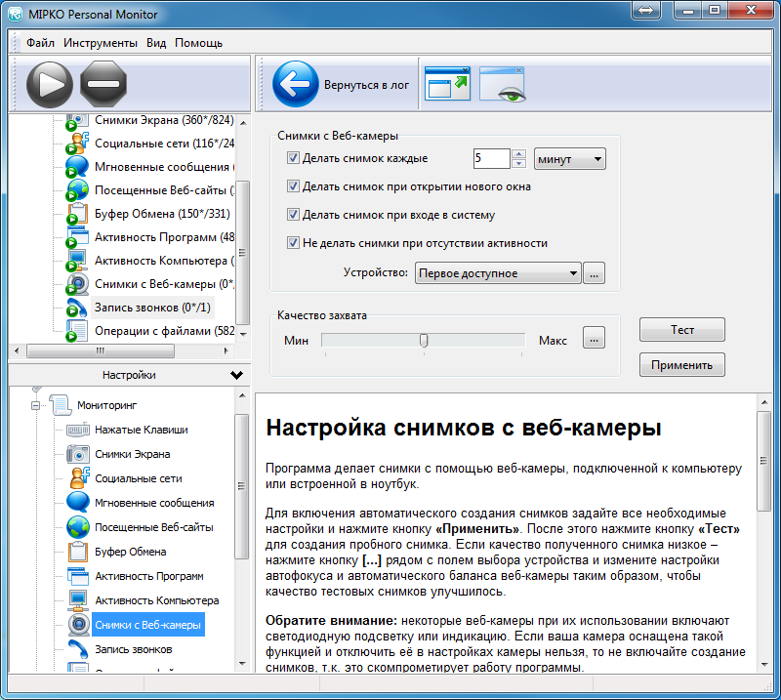The height and width of the screenshot is (700, 781).
Task: Click the Посещенные Веб-сайты globe icon in settings
Action: 78,527
